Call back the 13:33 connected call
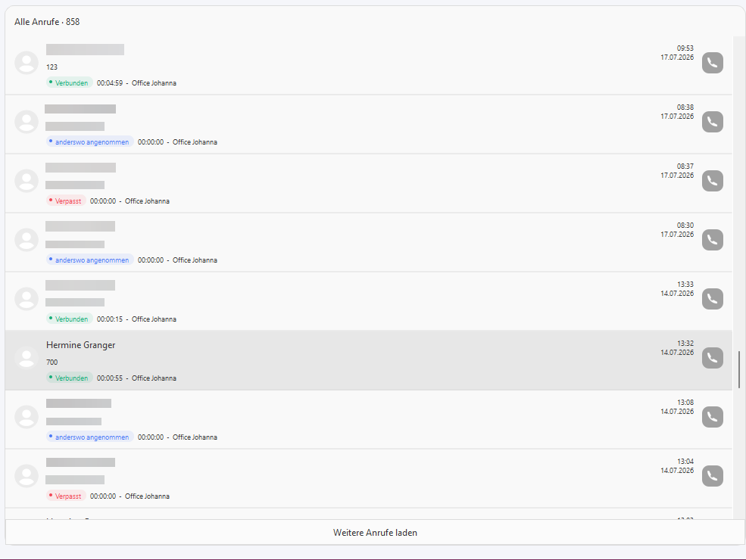The image size is (746, 560). 712,298
